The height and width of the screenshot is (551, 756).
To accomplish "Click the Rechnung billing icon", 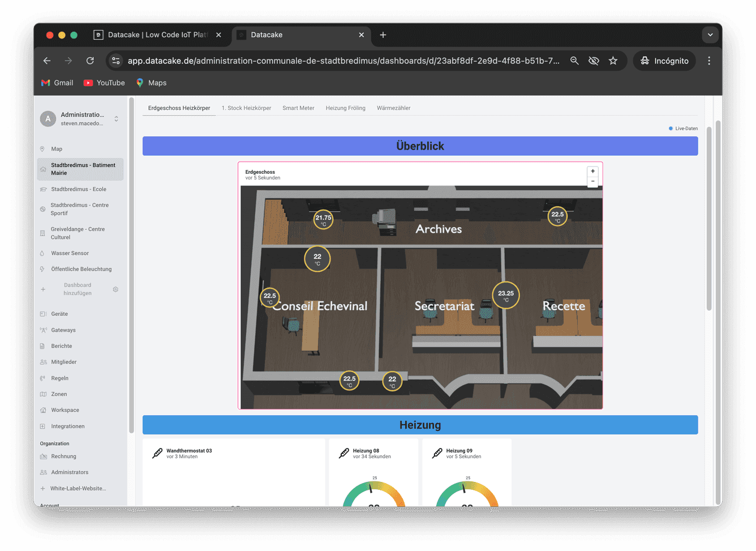I will 43,456.
